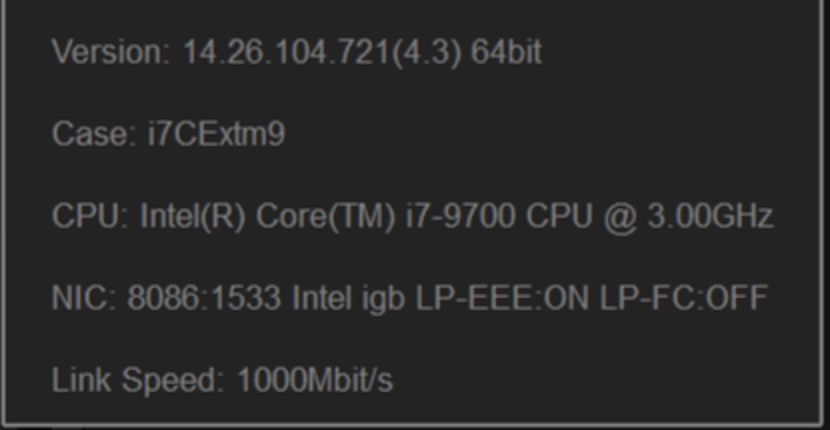Click the 64bit architecture text
This screenshot has width=830, height=430.
pyautogui.click(x=506, y=52)
